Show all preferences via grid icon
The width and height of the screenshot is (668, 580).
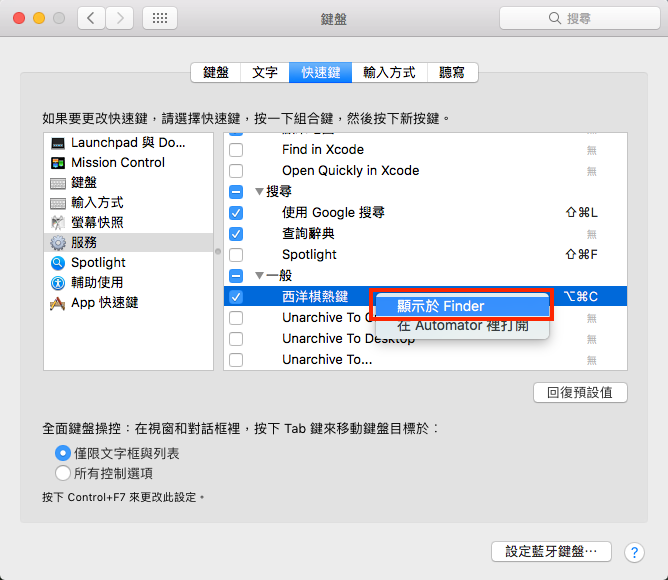coord(160,18)
